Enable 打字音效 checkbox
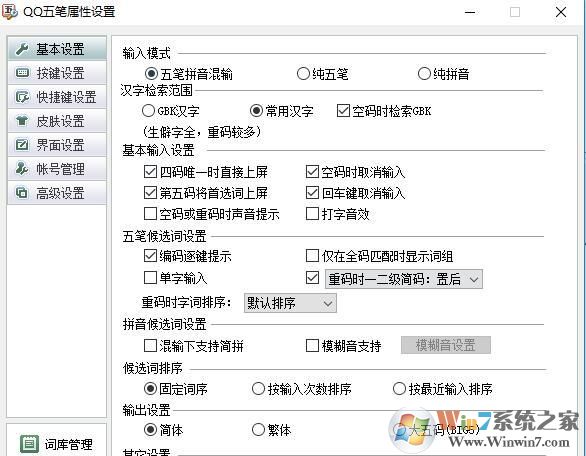 click(312, 214)
